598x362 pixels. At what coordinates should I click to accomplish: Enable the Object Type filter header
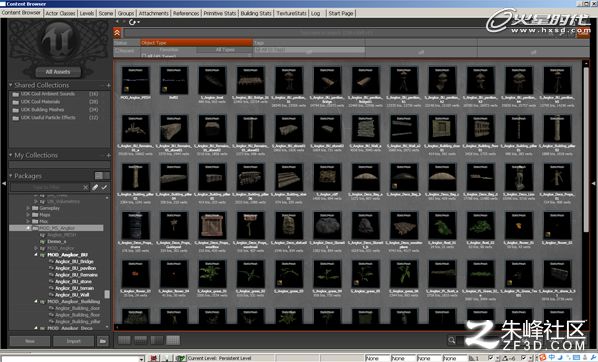point(196,43)
